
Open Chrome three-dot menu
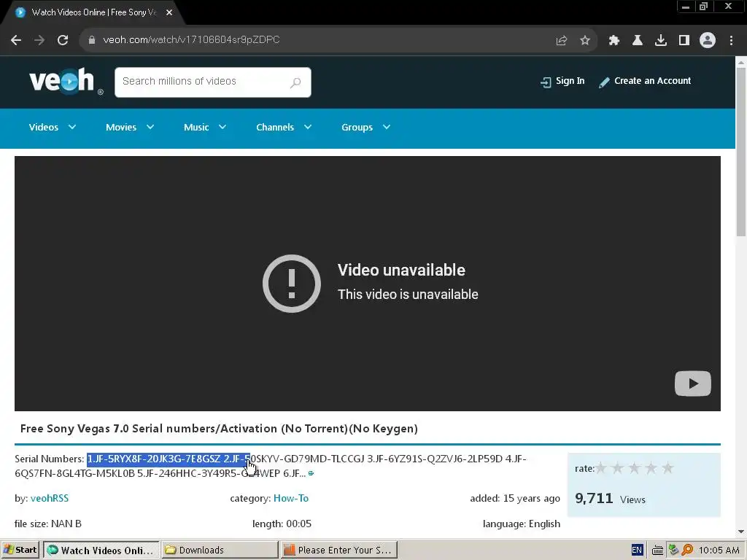coord(731,41)
